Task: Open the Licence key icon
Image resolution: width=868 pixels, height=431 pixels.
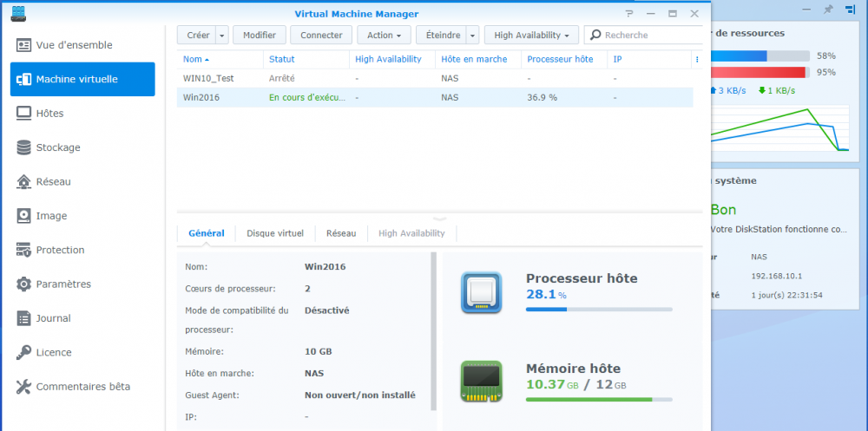Action: (x=23, y=353)
